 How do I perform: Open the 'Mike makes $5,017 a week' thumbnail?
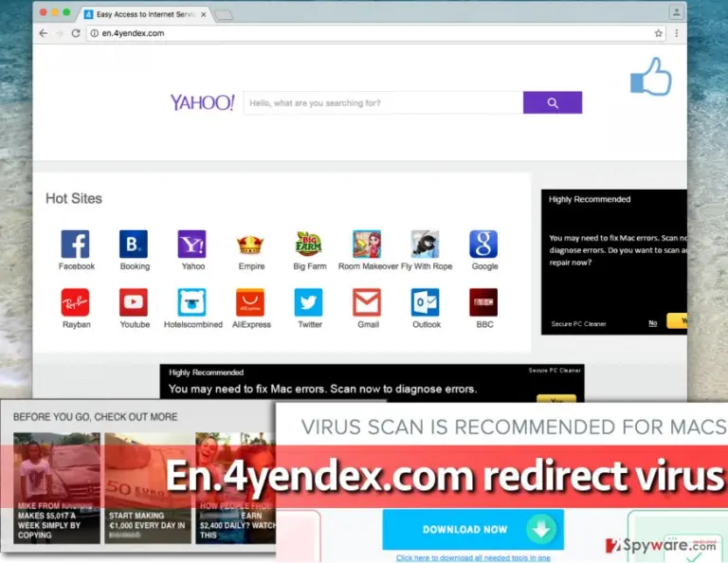pos(57,488)
